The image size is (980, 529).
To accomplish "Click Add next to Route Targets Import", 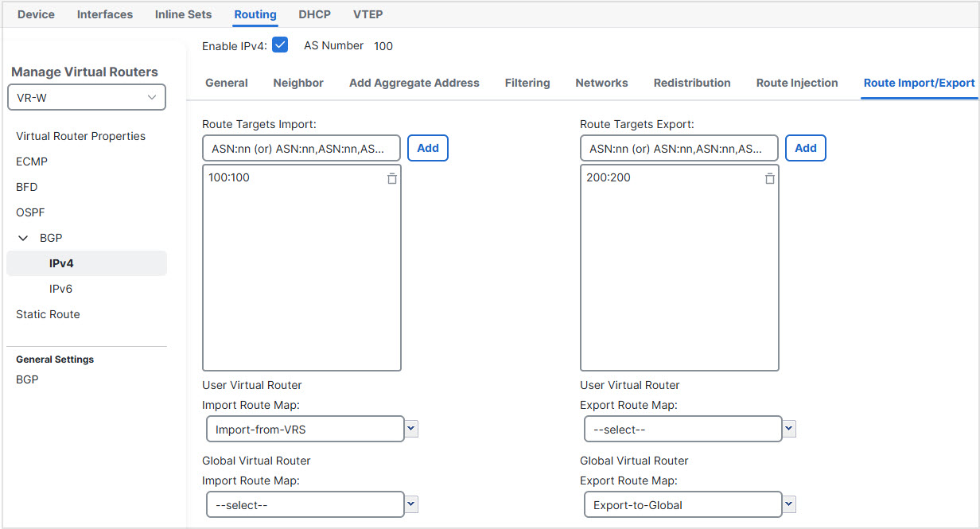I will (x=428, y=148).
